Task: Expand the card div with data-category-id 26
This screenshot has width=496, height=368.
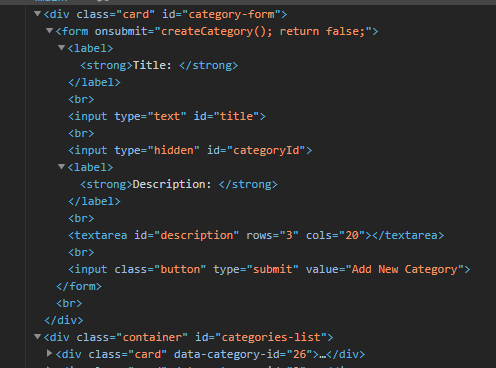Action: pyautogui.click(x=50, y=353)
